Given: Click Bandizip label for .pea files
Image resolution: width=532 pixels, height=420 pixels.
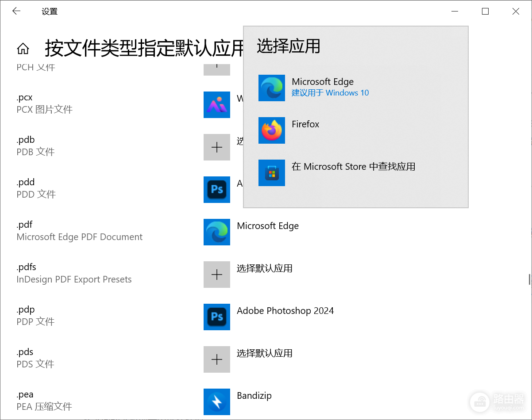Looking at the screenshot, I should tap(254, 396).
